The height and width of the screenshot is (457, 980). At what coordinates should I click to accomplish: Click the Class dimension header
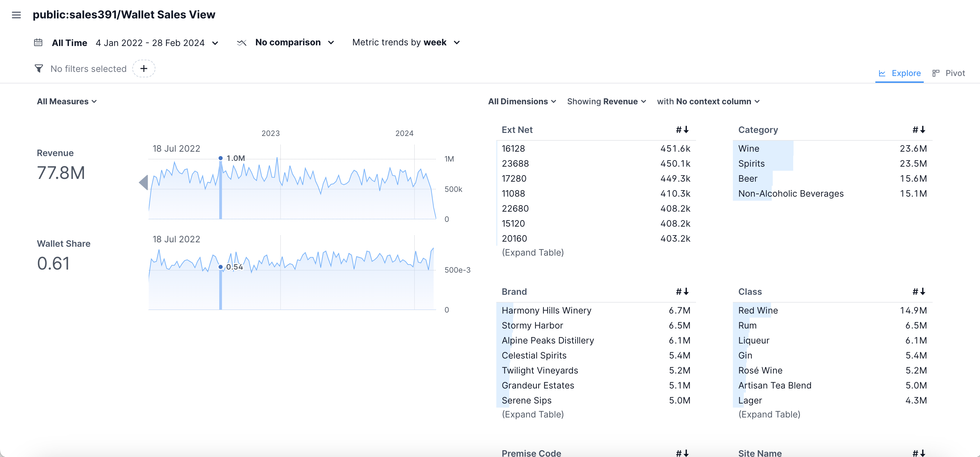[750, 292]
